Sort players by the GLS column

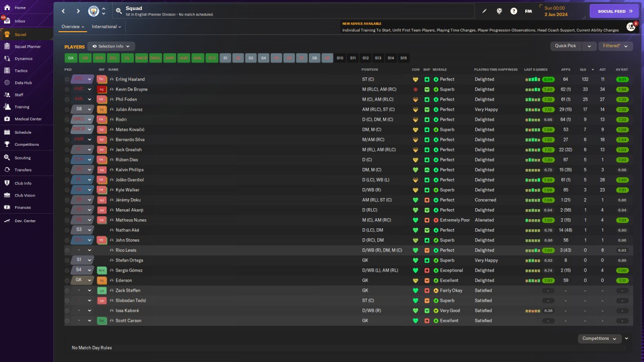tap(582, 69)
